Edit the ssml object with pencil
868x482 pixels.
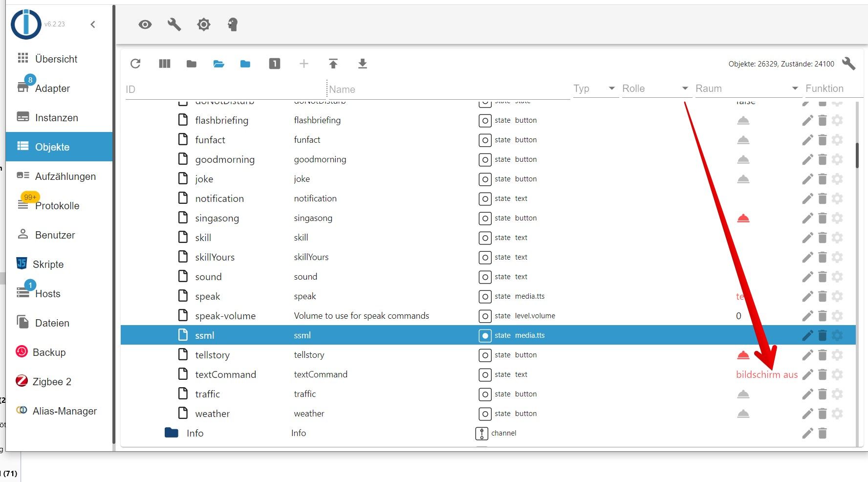807,335
